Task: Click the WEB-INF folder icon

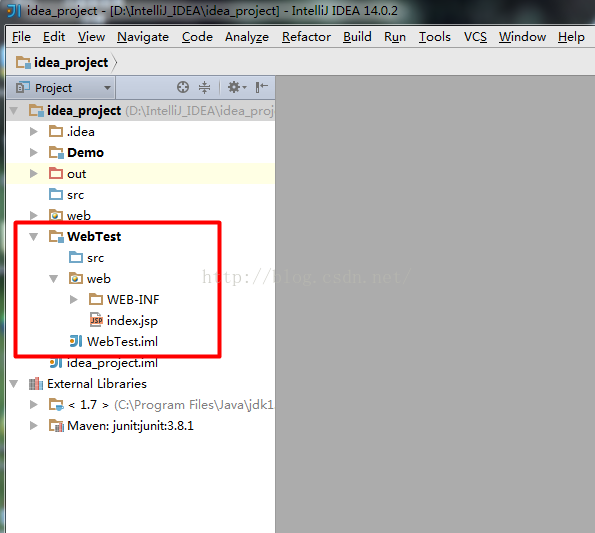Action: [96, 299]
